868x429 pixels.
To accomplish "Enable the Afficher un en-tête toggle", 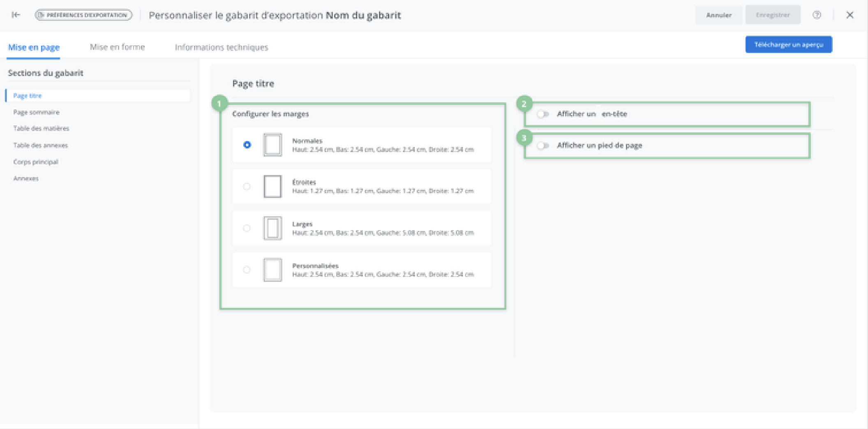I will (x=543, y=114).
